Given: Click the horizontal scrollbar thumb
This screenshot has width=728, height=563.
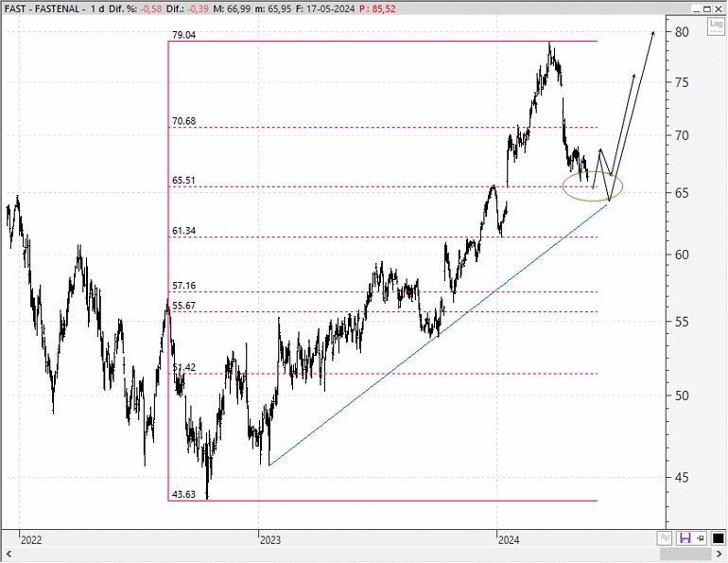Looking at the screenshot, I should coord(685,554).
